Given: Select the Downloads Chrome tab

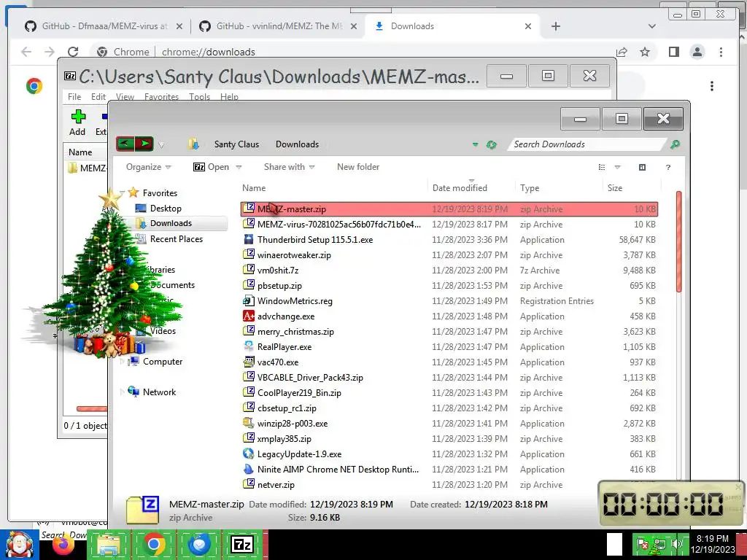Looking at the screenshot, I should [x=452, y=26].
